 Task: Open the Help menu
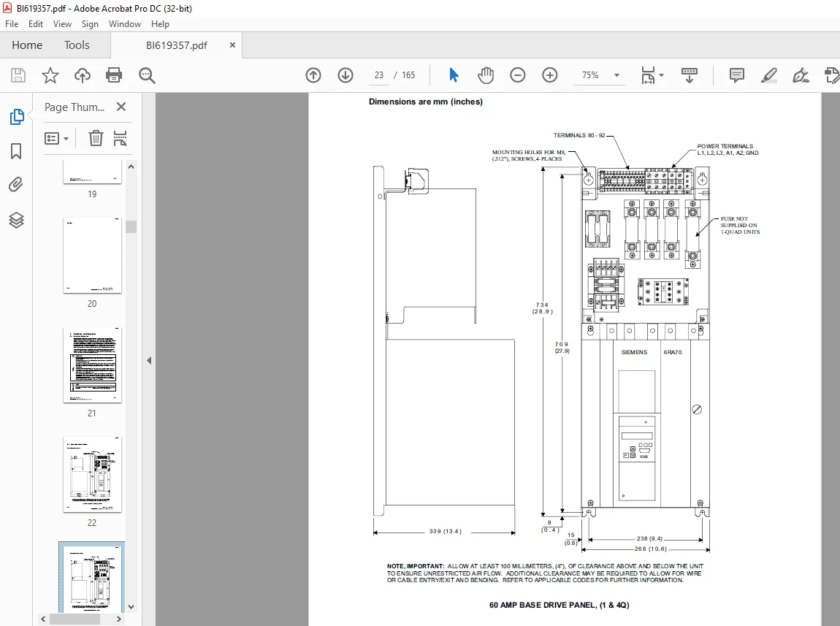pyautogui.click(x=160, y=24)
